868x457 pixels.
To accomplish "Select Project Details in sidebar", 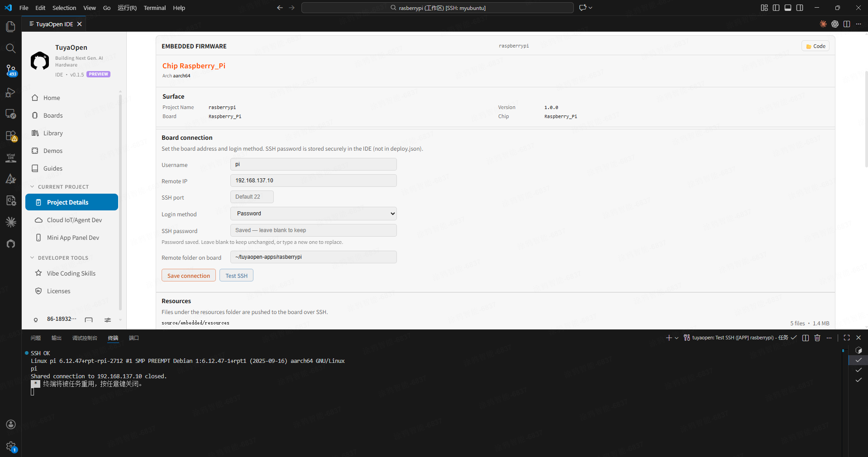I will 72,202.
